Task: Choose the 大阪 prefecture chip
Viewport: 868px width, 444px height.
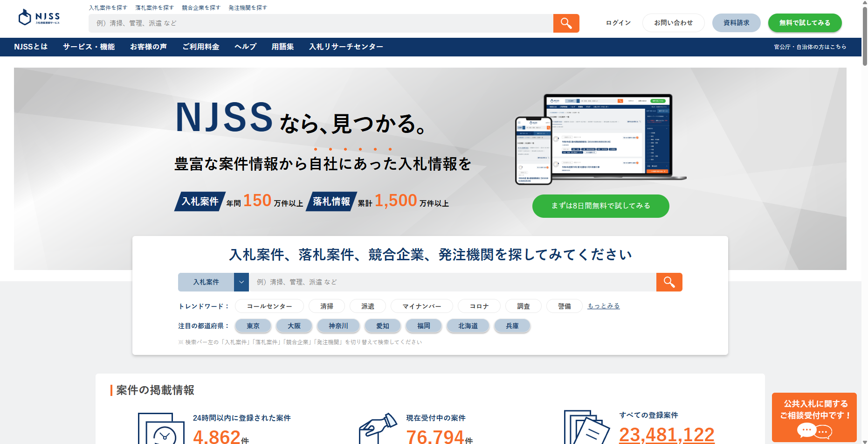Action: [294, 326]
